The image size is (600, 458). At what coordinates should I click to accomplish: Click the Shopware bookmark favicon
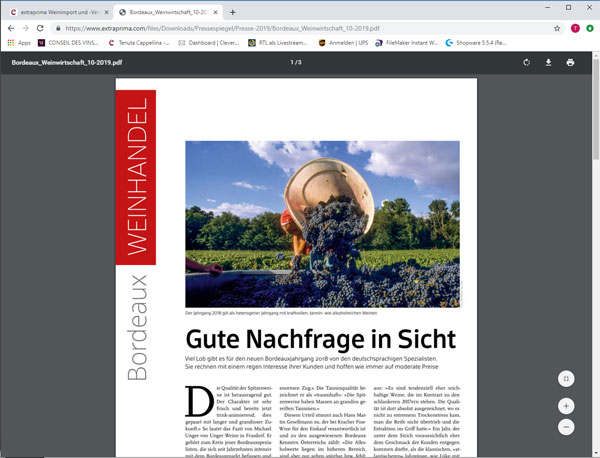(449, 43)
